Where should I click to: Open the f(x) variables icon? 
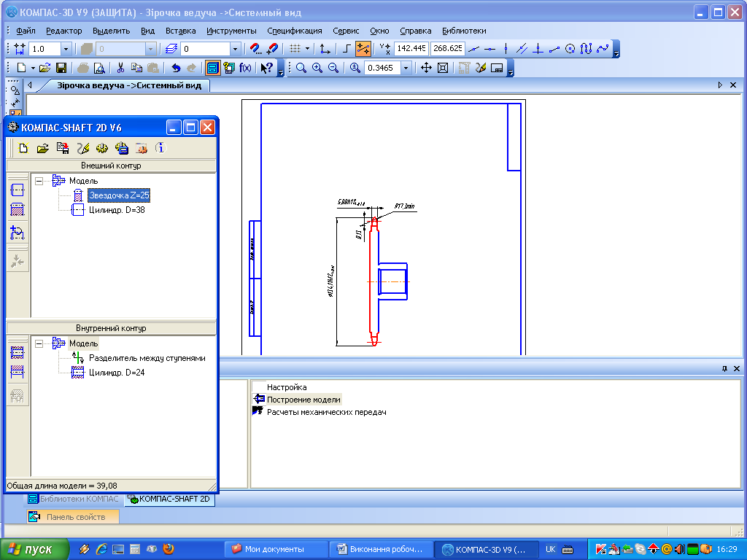[245, 68]
